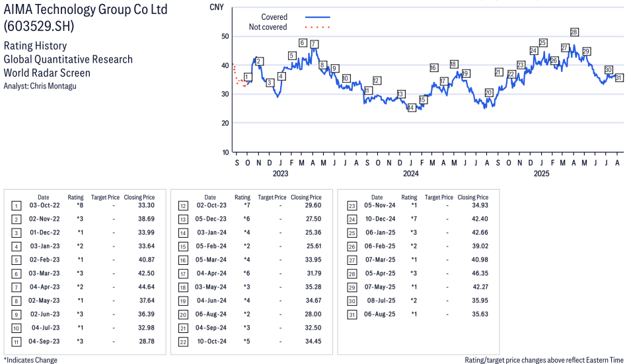Click the date 05-Nov-24 in the third table
Viewport: 631px width, 364px height.
379,205
